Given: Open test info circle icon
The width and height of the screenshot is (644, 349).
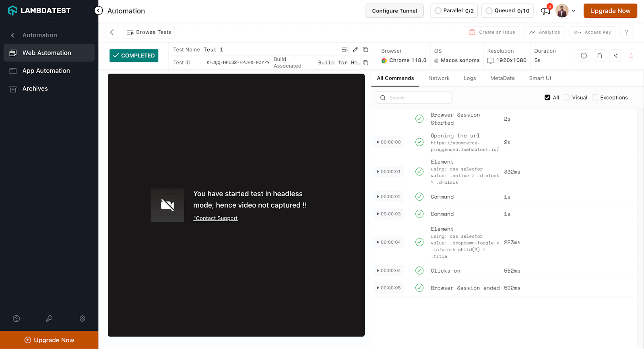Looking at the screenshot, I should click(584, 56).
